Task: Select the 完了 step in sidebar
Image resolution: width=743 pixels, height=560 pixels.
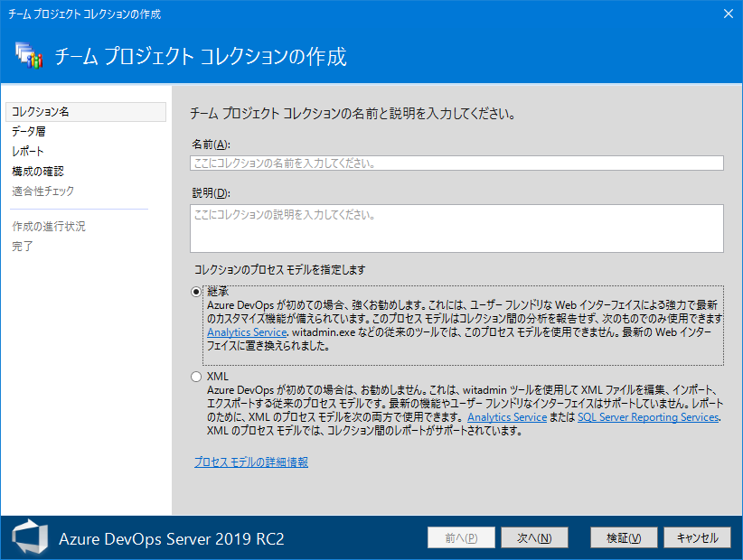Action: click(23, 247)
